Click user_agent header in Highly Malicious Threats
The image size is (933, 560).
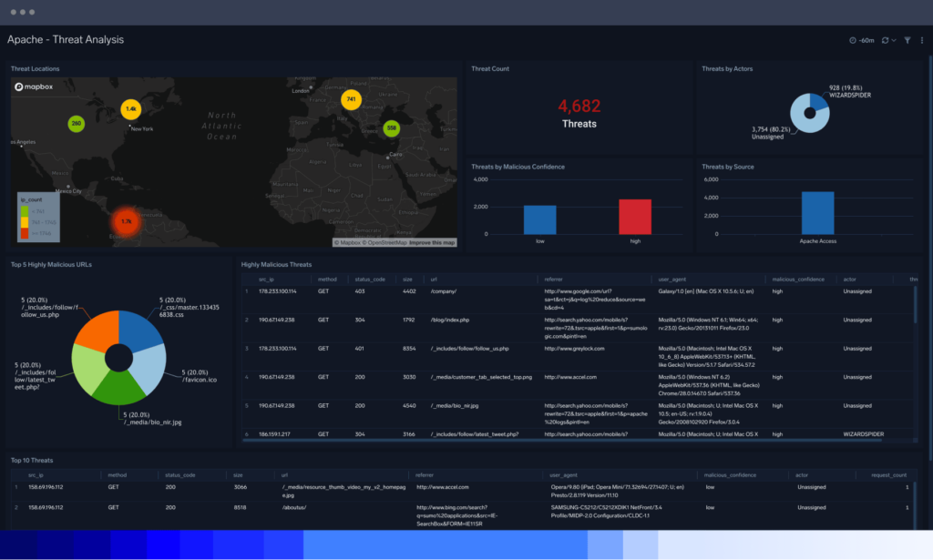click(672, 280)
